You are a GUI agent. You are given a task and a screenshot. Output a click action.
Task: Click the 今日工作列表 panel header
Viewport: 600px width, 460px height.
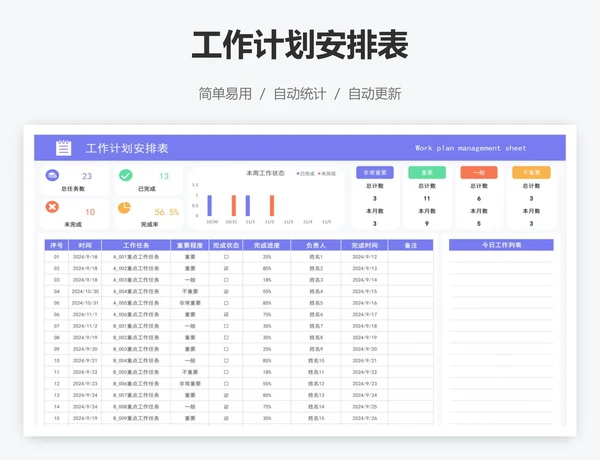pos(500,245)
